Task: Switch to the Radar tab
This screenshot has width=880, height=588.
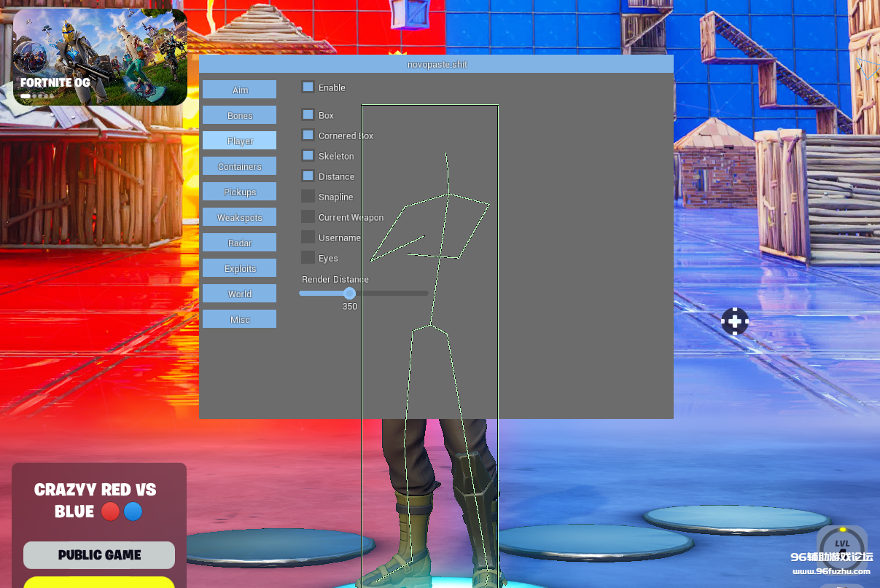Action: pos(239,243)
